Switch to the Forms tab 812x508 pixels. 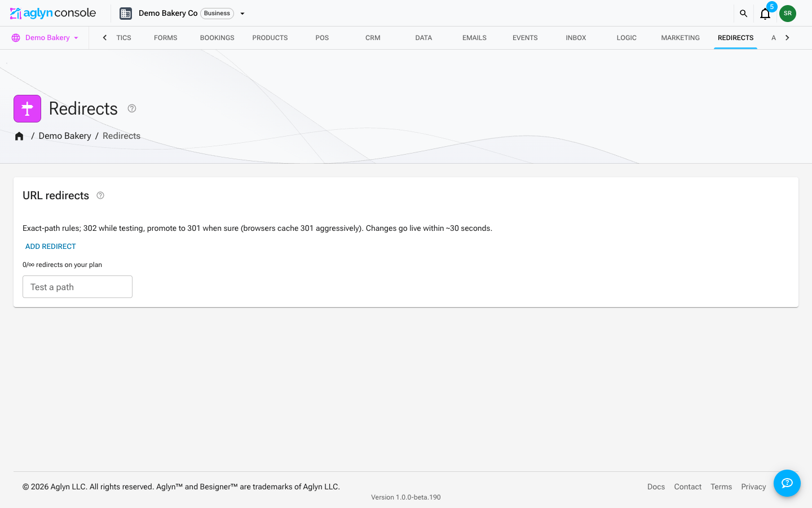(165, 38)
